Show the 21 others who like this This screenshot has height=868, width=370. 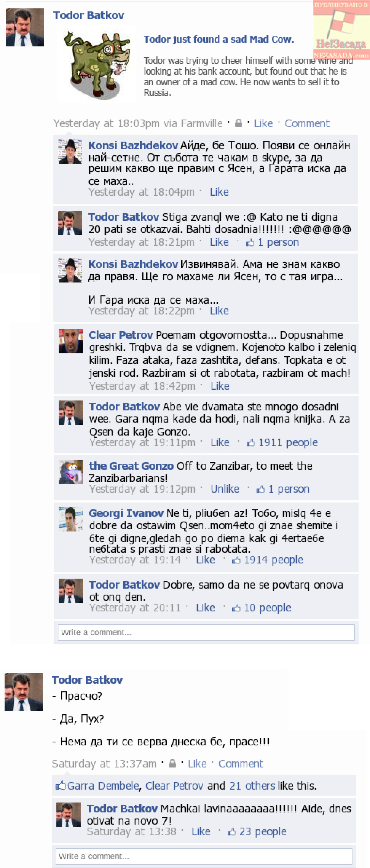pos(252,786)
